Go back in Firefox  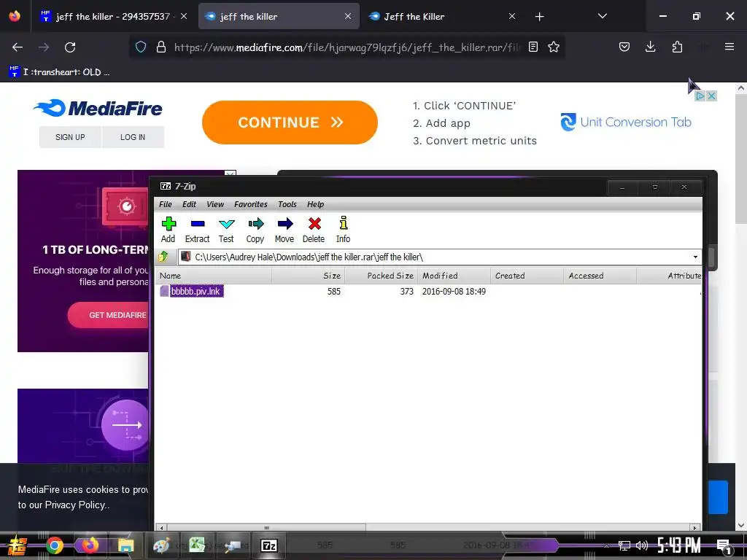tap(18, 47)
